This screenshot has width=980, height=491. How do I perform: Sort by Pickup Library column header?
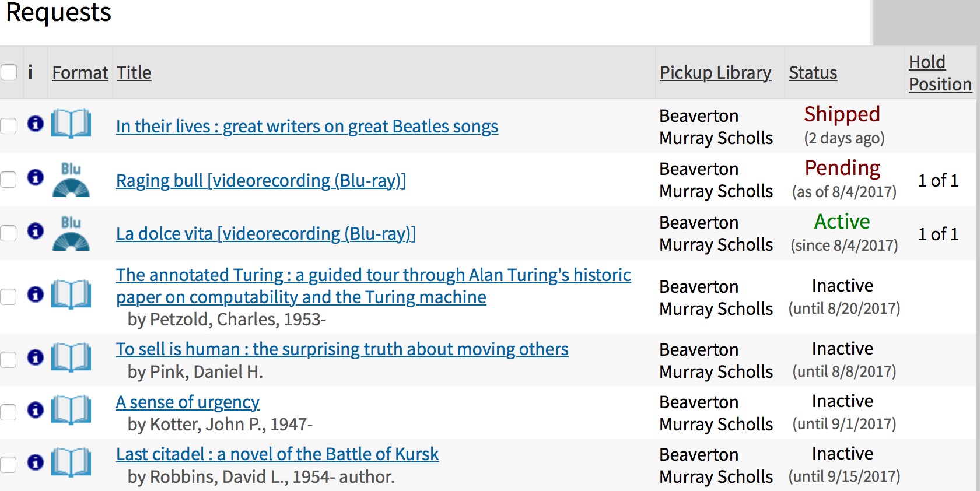point(715,72)
